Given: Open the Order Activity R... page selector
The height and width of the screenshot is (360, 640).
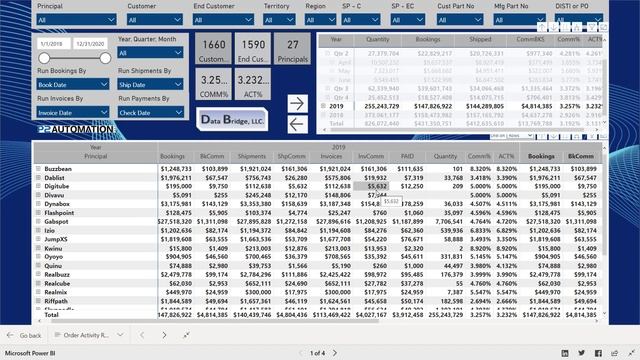Looking at the screenshot, I should pyautogui.click(x=89, y=335).
